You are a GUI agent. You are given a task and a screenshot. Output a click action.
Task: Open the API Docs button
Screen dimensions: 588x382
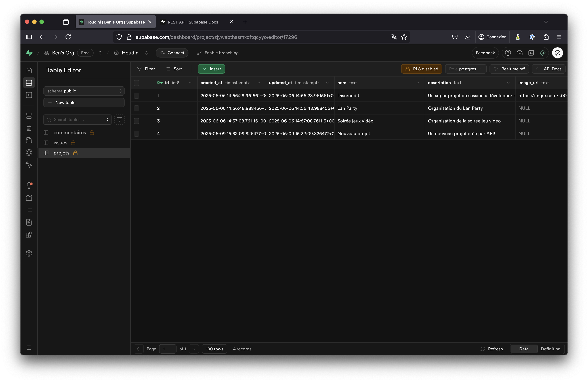549,69
